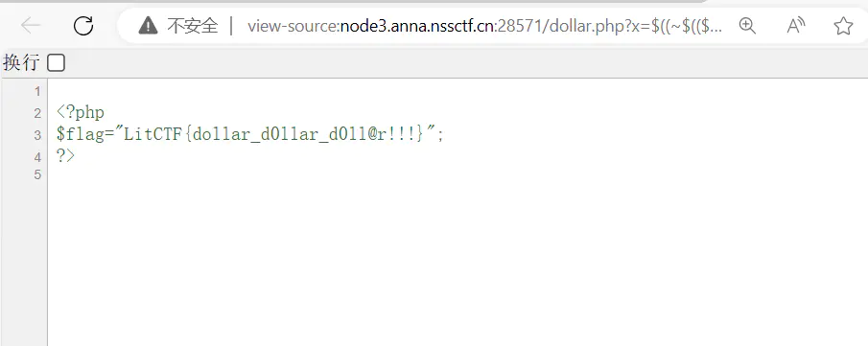The image size is (868, 346).
Task: Click the not-secure warning triangle icon
Action: tap(148, 26)
